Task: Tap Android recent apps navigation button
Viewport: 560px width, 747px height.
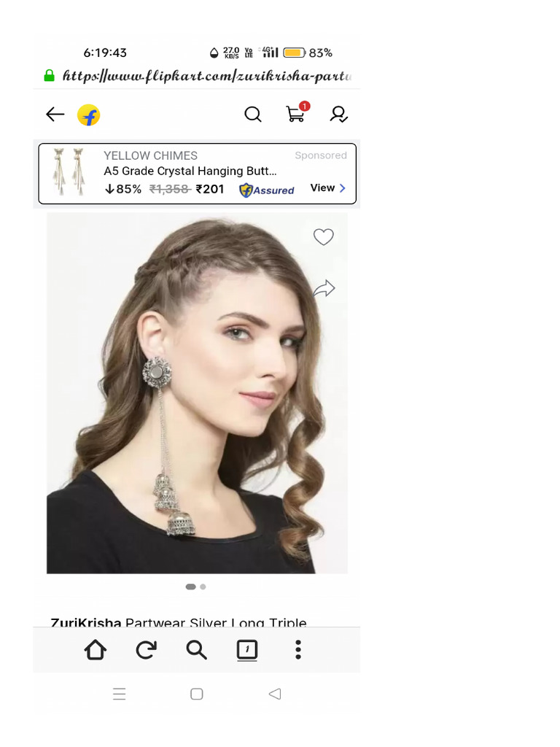Action: 119,694
